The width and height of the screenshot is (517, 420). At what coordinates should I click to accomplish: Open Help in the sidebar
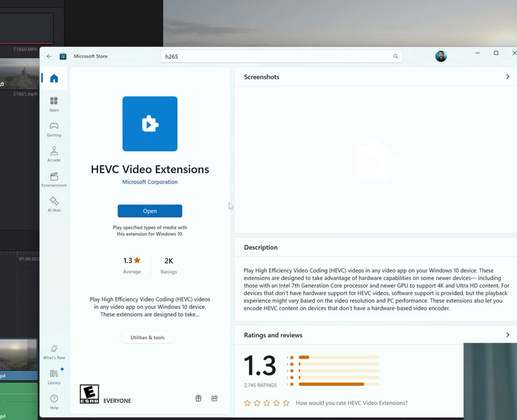54,402
